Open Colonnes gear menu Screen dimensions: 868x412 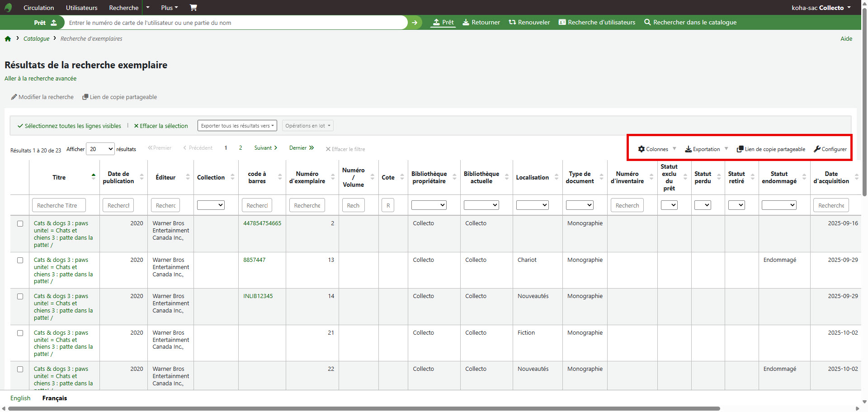point(642,149)
